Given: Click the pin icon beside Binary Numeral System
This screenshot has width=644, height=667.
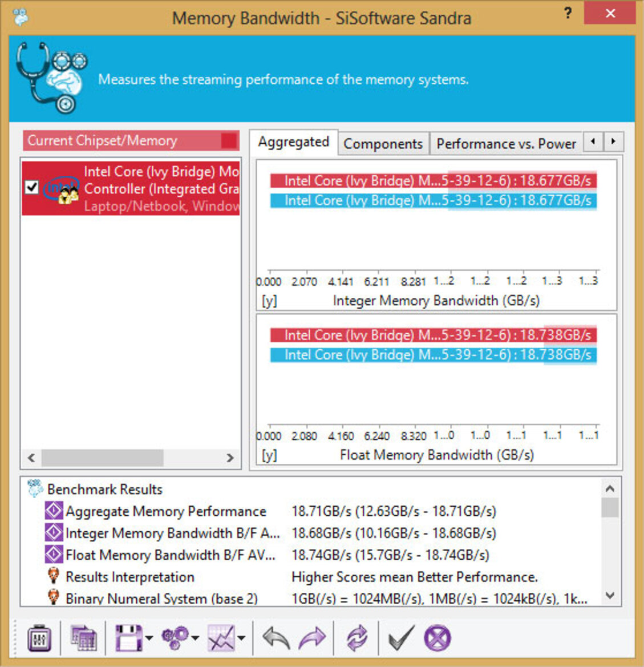Looking at the screenshot, I should point(54,597).
